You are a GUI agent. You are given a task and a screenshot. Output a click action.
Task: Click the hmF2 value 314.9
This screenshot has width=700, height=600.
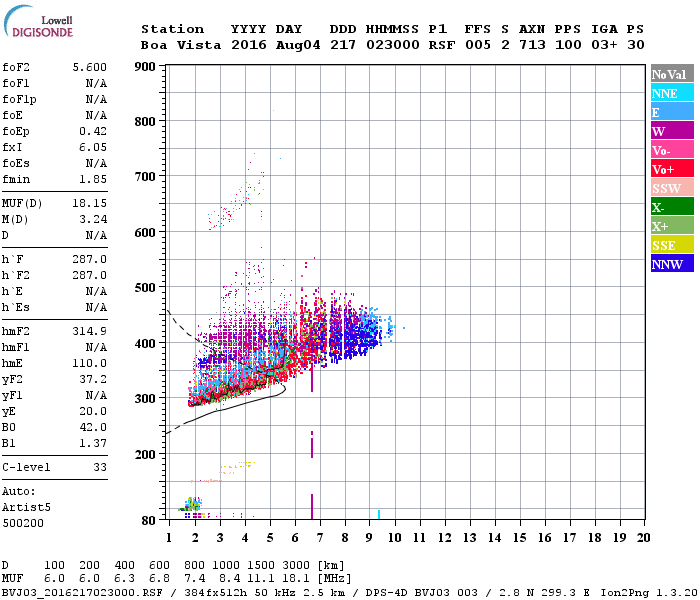[90, 331]
